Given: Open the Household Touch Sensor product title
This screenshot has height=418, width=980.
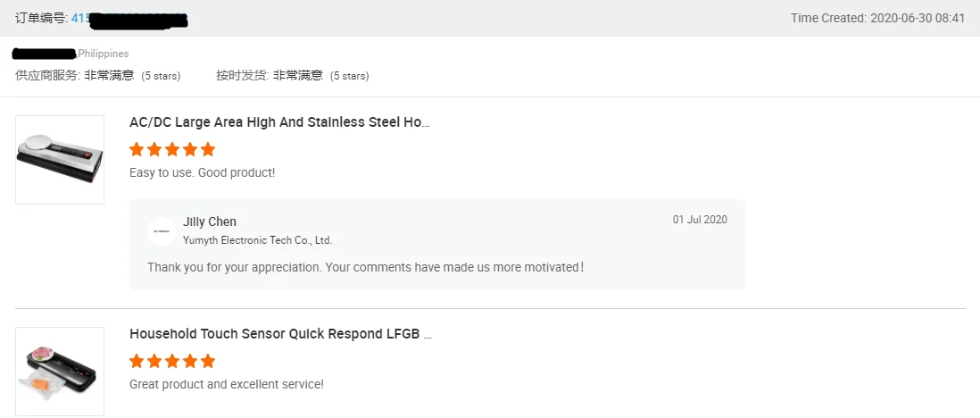Looking at the screenshot, I should coord(280,334).
